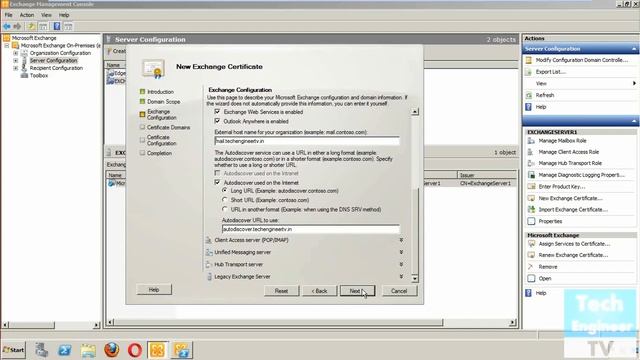Toggle Outlook Anywhere is enabled checkbox
Image resolution: width=640 pixels, height=360 pixels.
pos(217,121)
